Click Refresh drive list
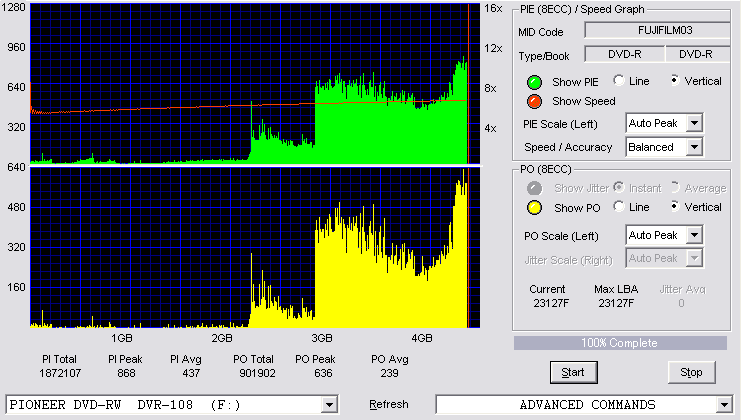This screenshot has width=742, height=420. 389,404
